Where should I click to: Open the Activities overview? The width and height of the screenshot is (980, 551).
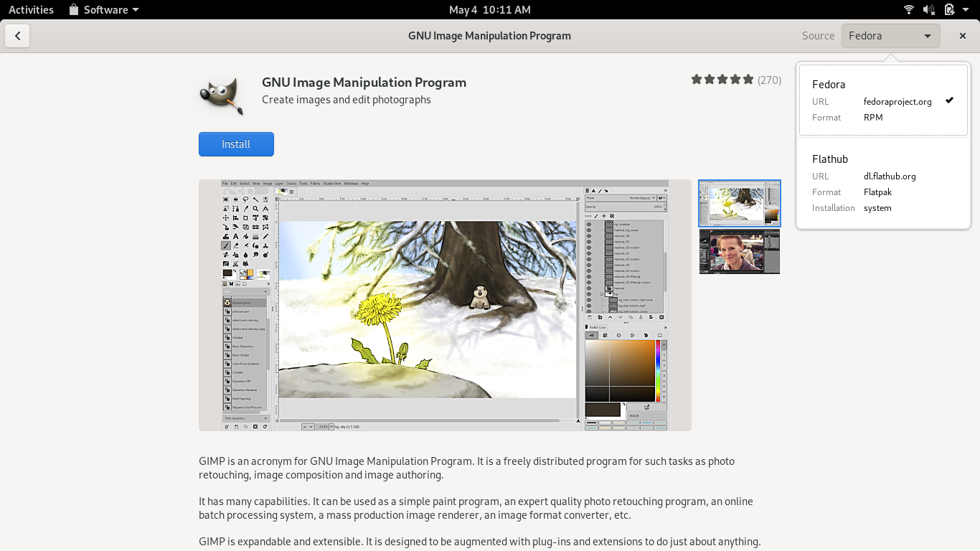pyautogui.click(x=31, y=10)
